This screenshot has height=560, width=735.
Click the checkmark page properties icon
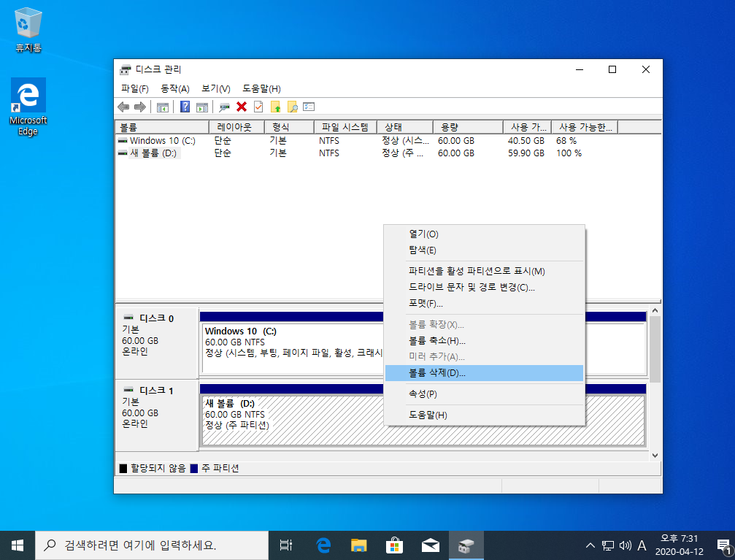[x=258, y=107]
